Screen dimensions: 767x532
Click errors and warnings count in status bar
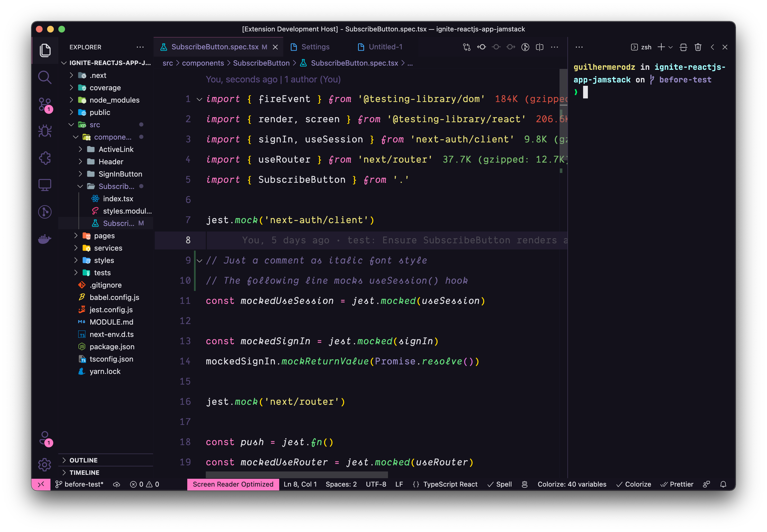pyautogui.click(x=145, y=484)
